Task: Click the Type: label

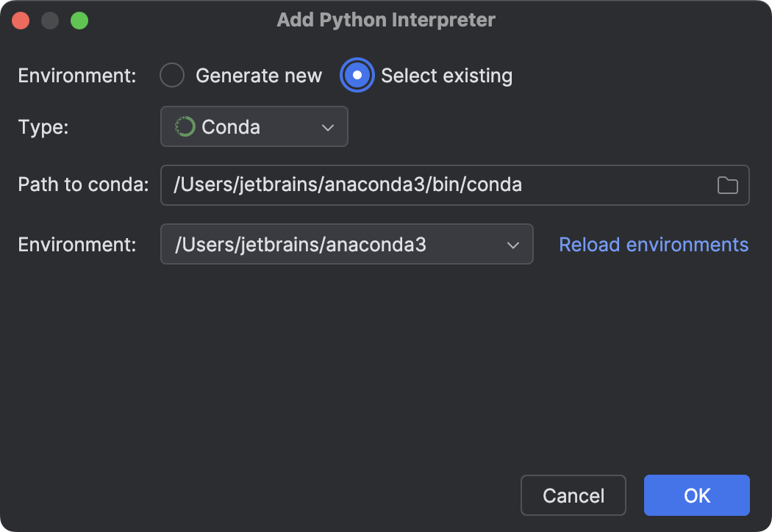Action: coord(43,126)
